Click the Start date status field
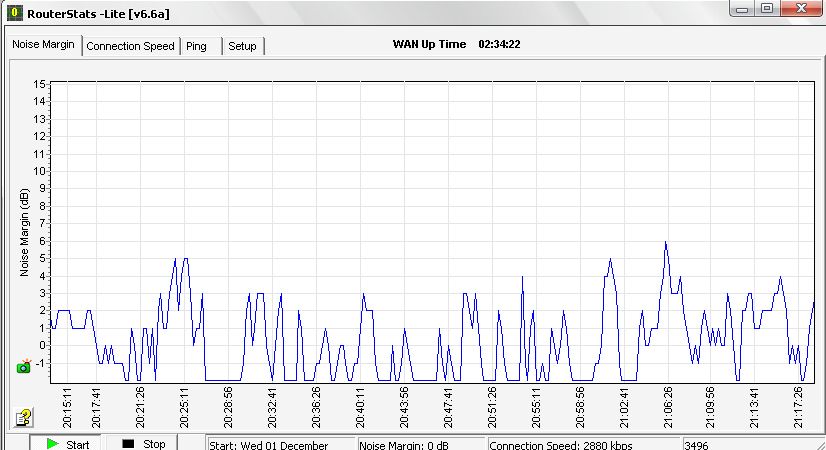Viewport: 826px width, 450px height. 281,444
